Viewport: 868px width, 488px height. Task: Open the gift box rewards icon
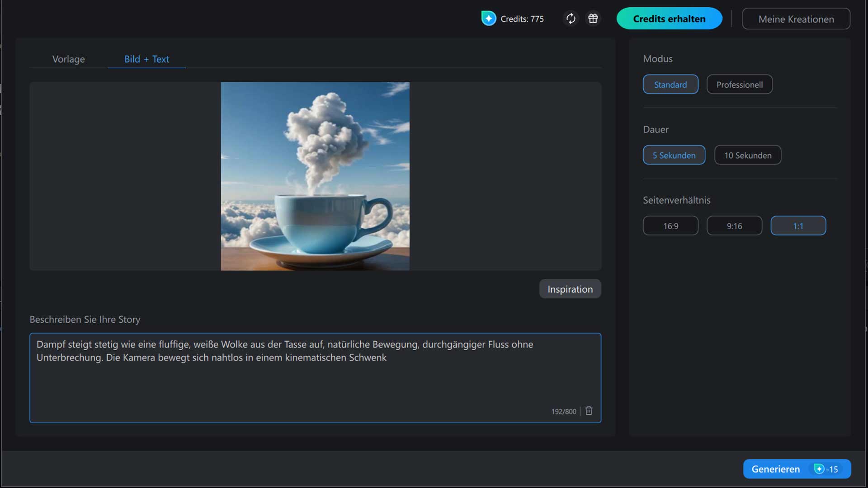tap(593, 19)
